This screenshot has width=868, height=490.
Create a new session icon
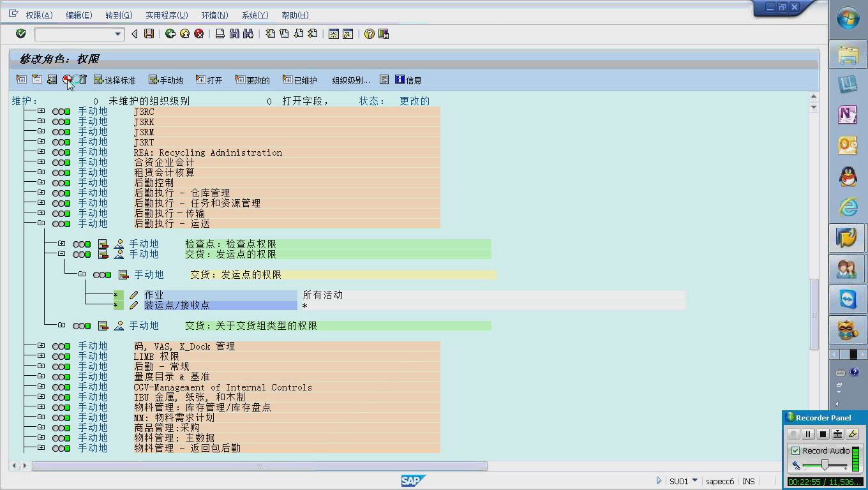pyautogui.click(x=333, y=34)
